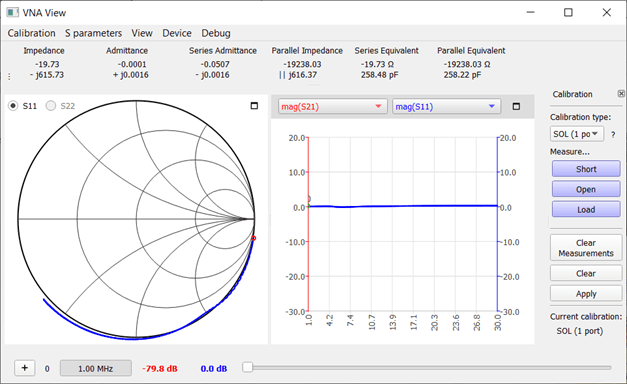Open the mag(S21) trace dropdown
The height and width of the screenshot is (384, 627).
coord(333,106)
